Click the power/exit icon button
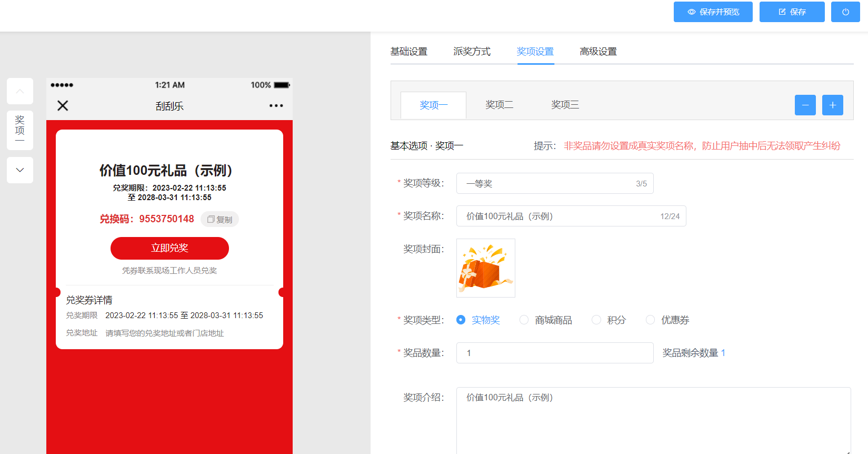Viewport: 868px width, 454px height. [845, 12]
